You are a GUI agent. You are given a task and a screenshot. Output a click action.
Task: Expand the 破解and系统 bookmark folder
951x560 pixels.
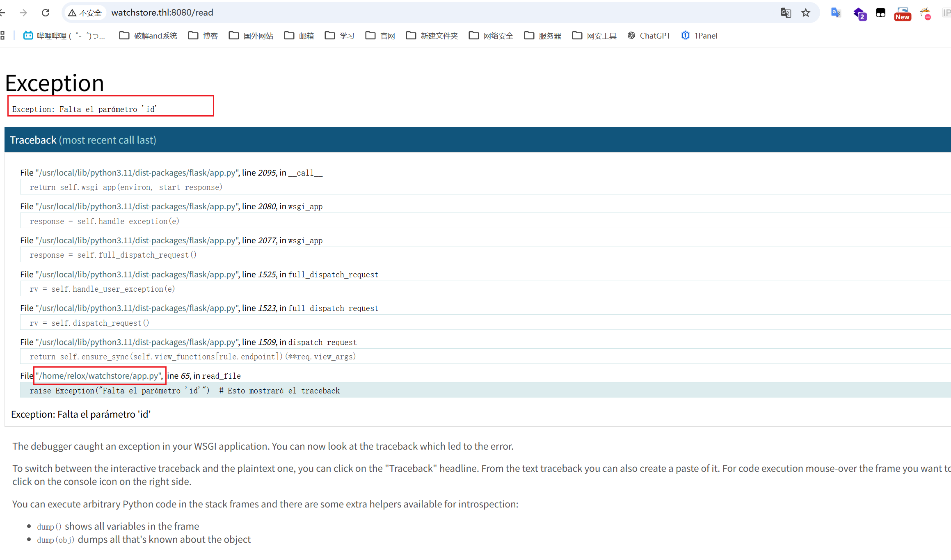point(148,36)
